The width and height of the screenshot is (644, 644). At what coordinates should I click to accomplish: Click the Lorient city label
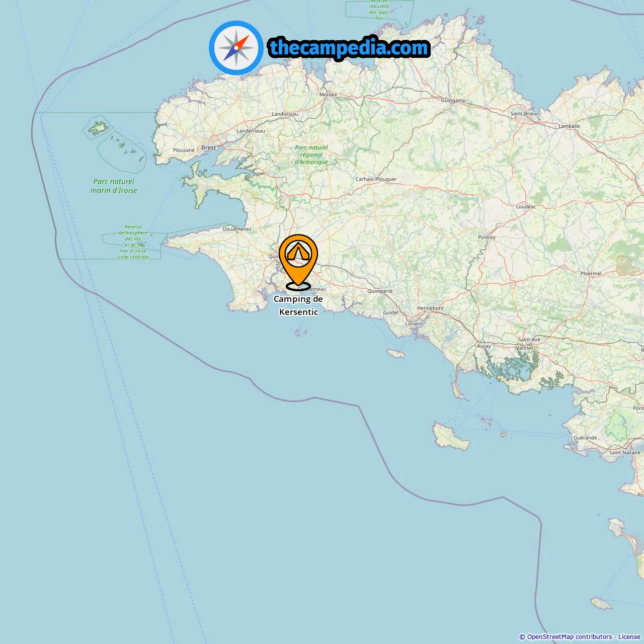[414, 324]
